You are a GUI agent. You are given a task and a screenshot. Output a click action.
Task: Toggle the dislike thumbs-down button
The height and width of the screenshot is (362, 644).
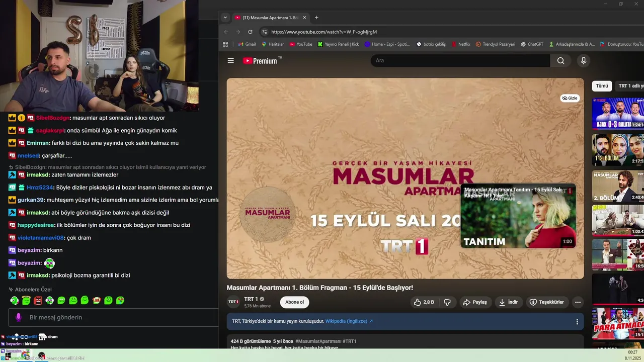click(447, 302)
